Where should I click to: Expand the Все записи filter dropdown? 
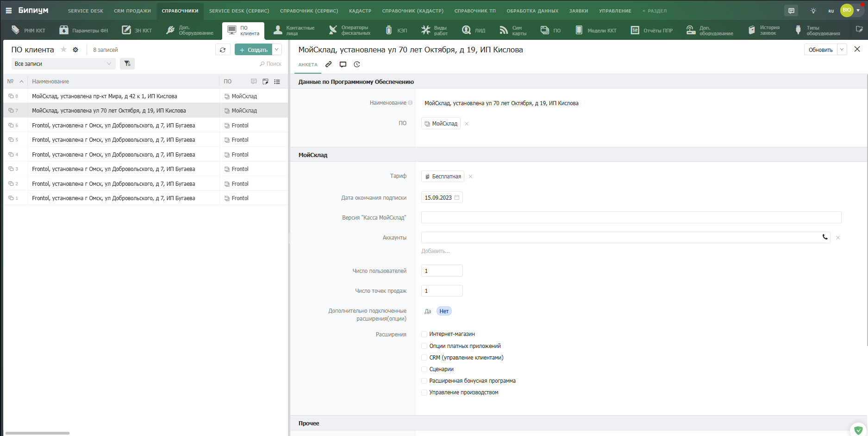pos(63,63)
